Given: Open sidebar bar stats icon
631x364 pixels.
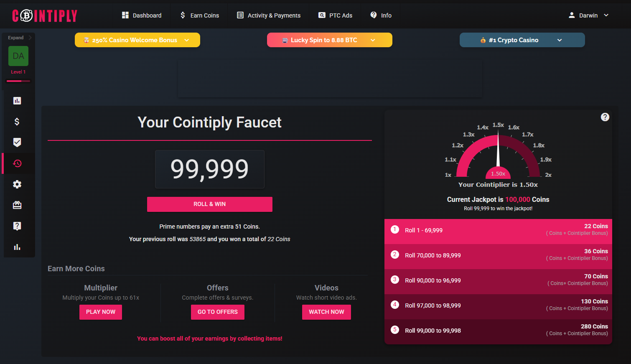Looking at the screenshot, I should [x=17, y=247].
